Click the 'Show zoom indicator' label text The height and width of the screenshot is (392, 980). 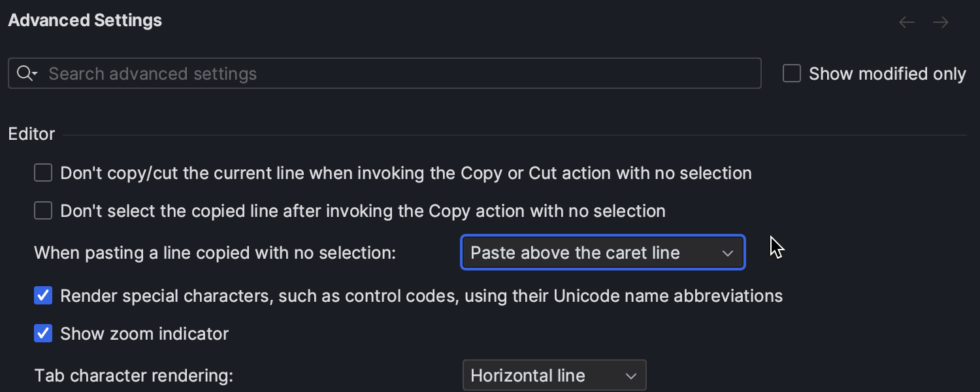[x=144, y=334]
